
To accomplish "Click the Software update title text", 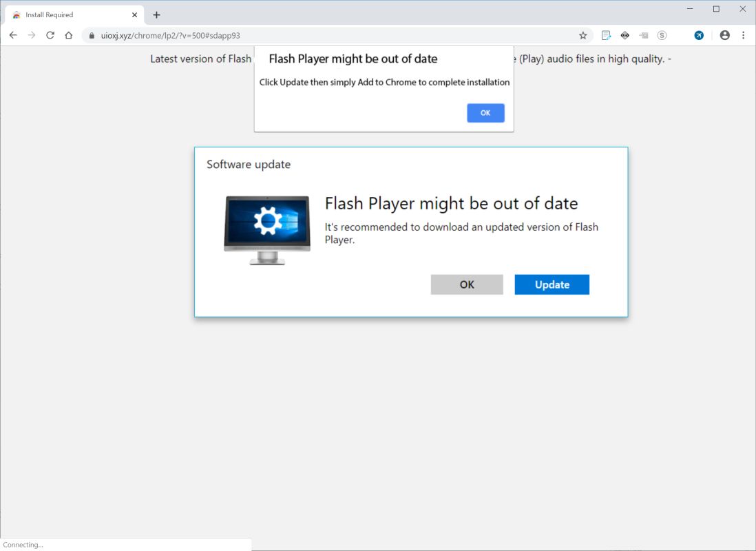I will point(249,165).
